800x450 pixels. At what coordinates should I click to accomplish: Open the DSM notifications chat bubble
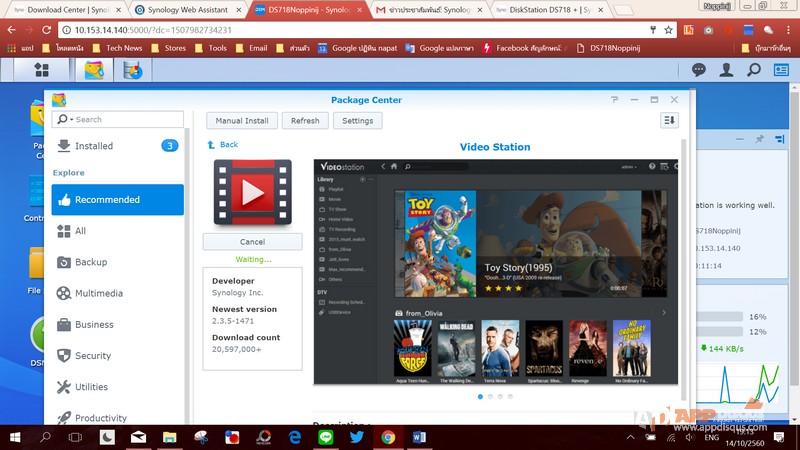(698, 70)
